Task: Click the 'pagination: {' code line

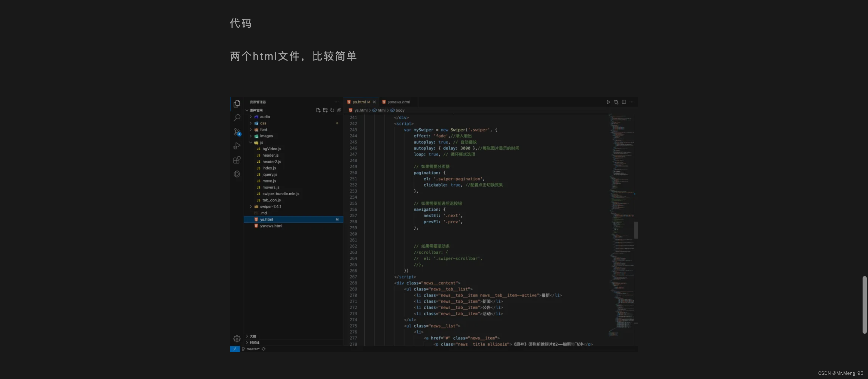Action: tap(429, 173)
